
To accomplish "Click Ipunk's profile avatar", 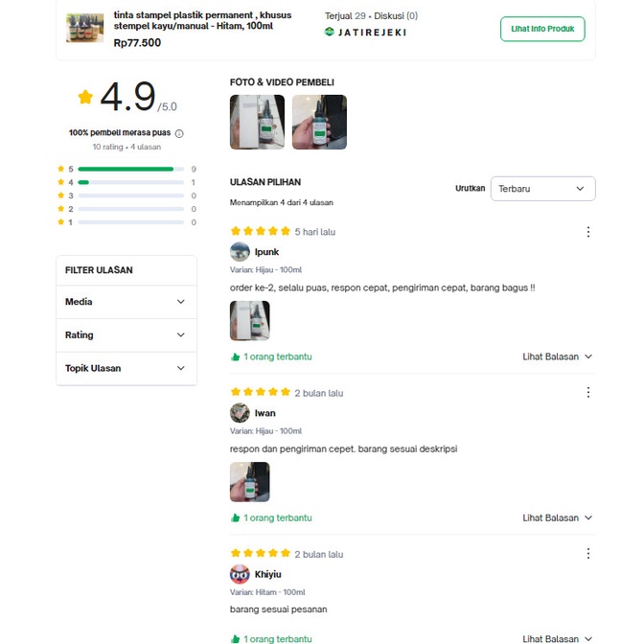I will pos(240,252).
